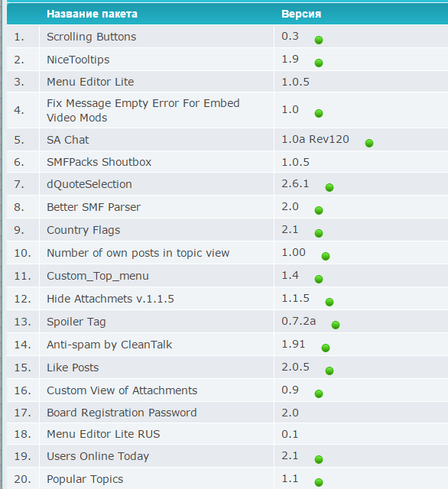Viewport: 448px width, 489px height.
Task: Select the Menu Editor Lite package name
Action: click(x=90, y=82)
